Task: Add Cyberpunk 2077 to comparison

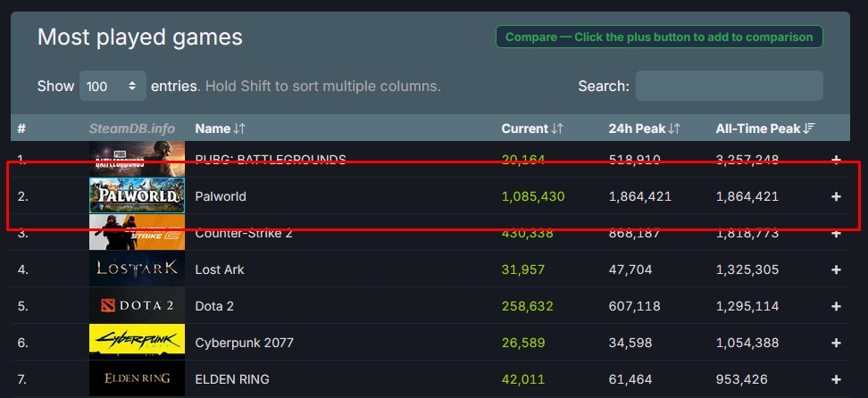Action: click(836, 343)
